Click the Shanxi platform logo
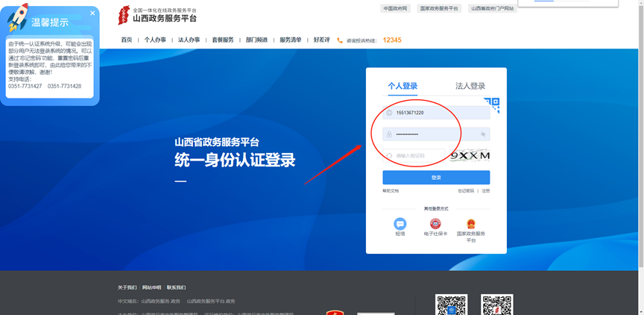The width and height of the screenshot is (644, 315). (157, 15)
